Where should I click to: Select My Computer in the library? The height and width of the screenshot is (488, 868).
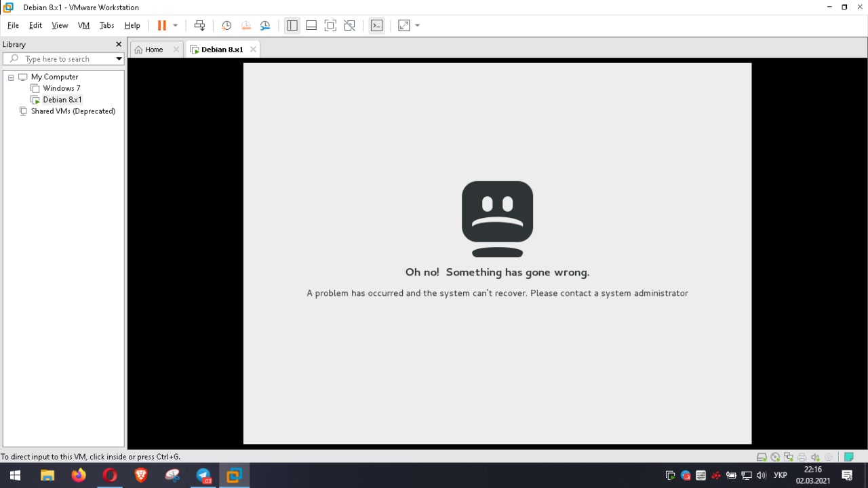(54, 77)
